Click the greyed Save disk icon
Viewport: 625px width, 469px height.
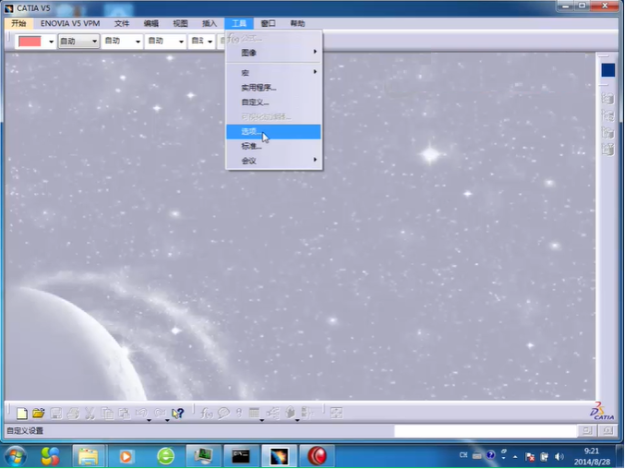tap(56, 413)
